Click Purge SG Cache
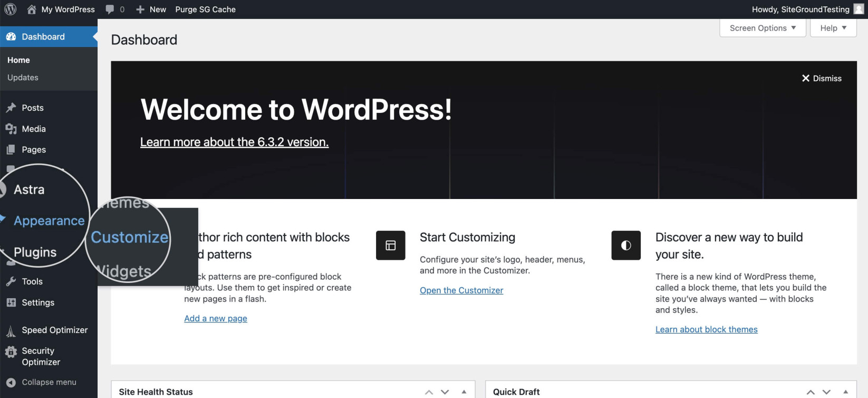Screen dimensions: 868x398 (205, 10)
